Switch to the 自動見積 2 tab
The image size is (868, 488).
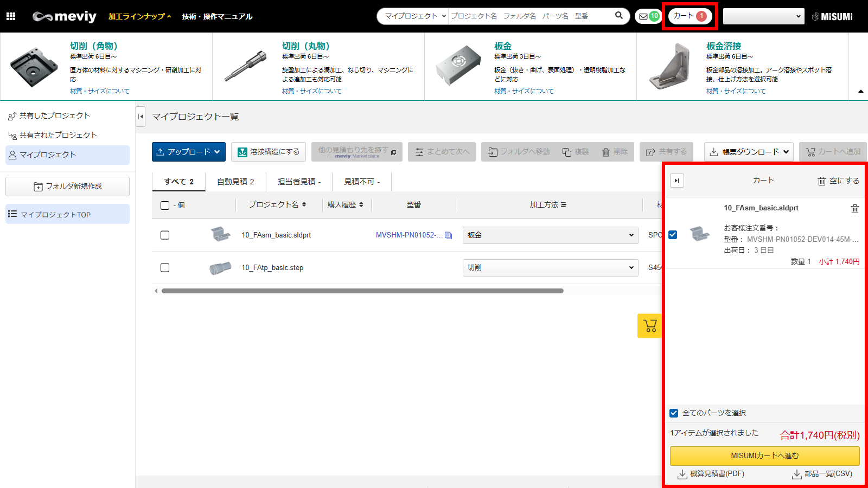point(235,182)
